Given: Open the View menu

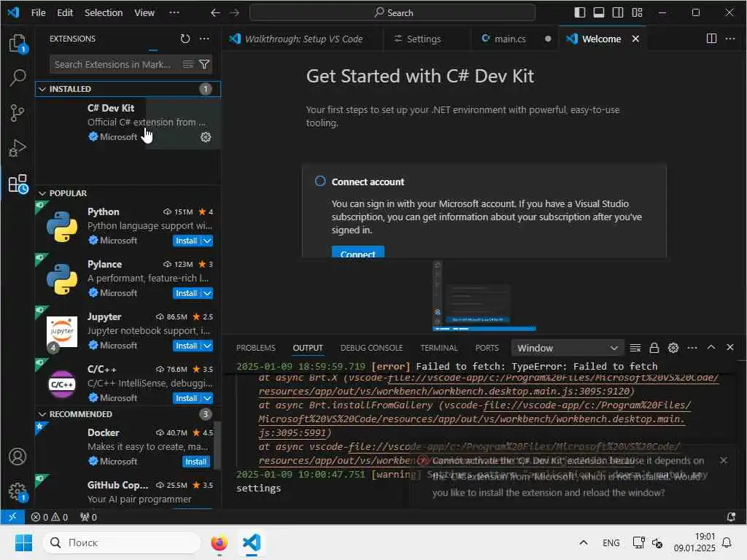Looking at the screenshot, I should coord(144,13).
